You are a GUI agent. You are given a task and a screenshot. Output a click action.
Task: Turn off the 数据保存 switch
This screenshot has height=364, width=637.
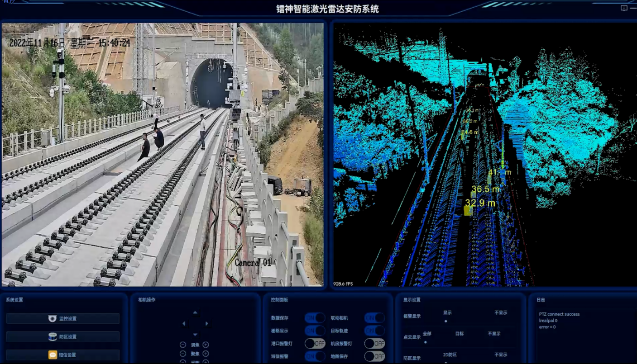pos(315,318)
